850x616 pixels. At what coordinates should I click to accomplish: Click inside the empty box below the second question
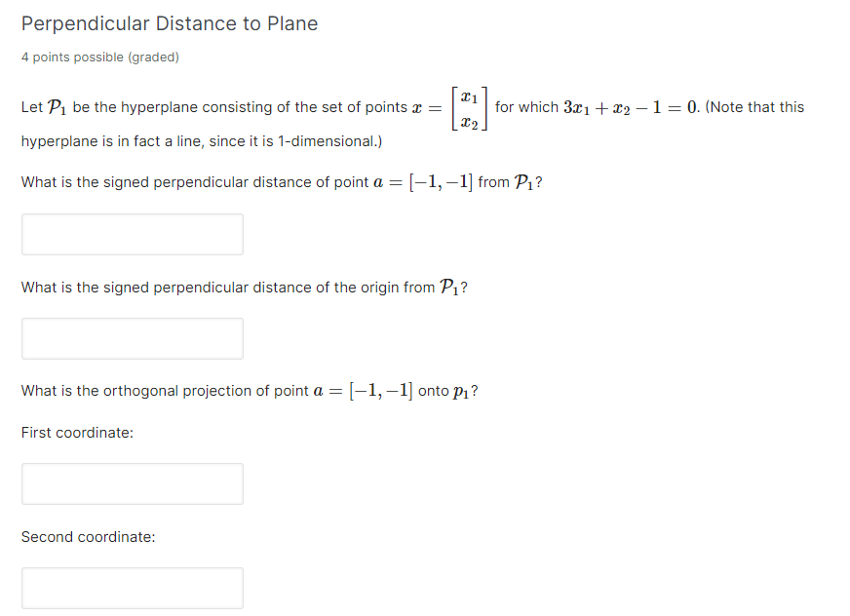pos(132,338)
